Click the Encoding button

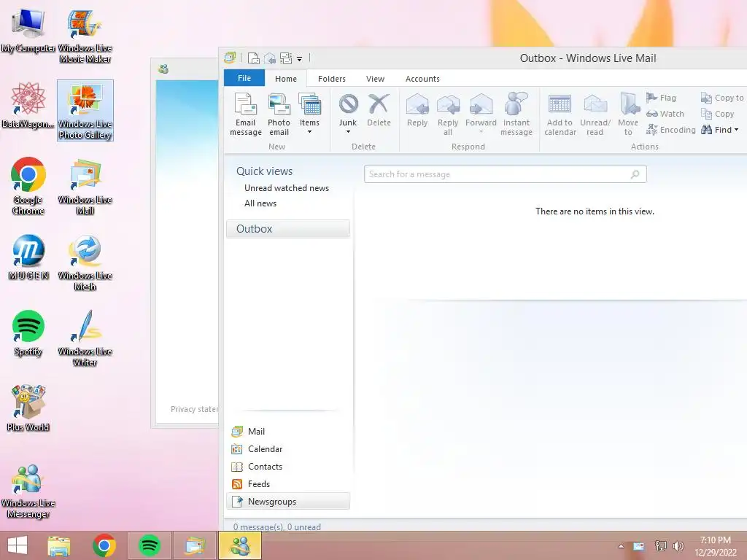tap(671, 130)
